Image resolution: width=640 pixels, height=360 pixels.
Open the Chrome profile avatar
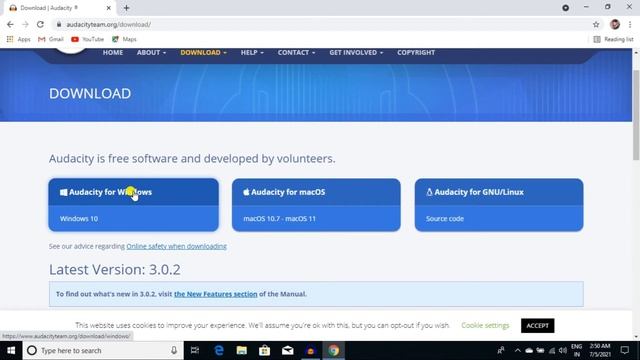[615, 24]
